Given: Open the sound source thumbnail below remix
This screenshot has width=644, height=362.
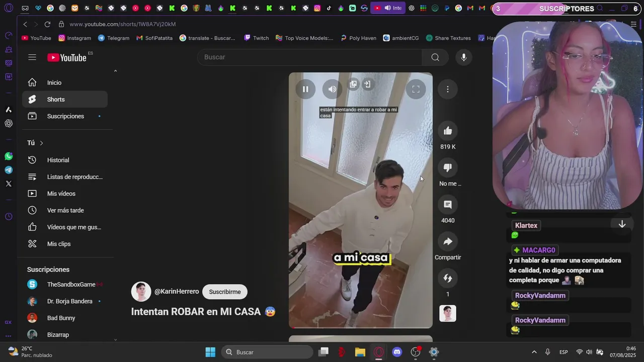Looking at the screenshot, I should (448, 313).
